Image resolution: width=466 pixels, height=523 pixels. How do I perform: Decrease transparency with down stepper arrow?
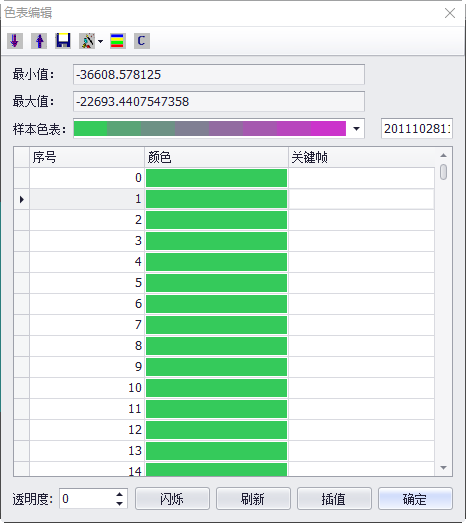pyautogui.click(x=119, y=503)
